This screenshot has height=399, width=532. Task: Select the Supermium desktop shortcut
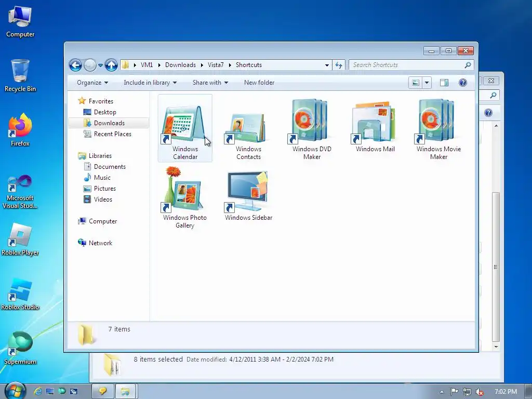pyautogui.click(x=20, y=349)
